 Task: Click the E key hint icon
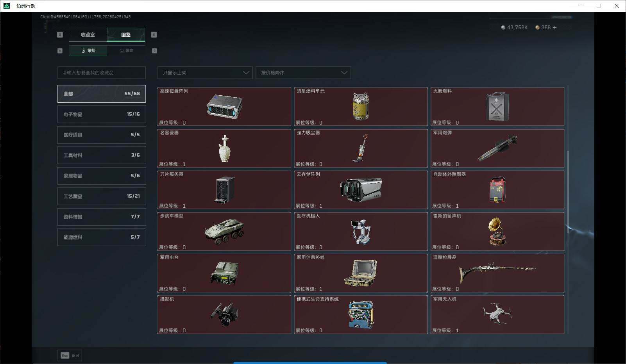(154, 35)
